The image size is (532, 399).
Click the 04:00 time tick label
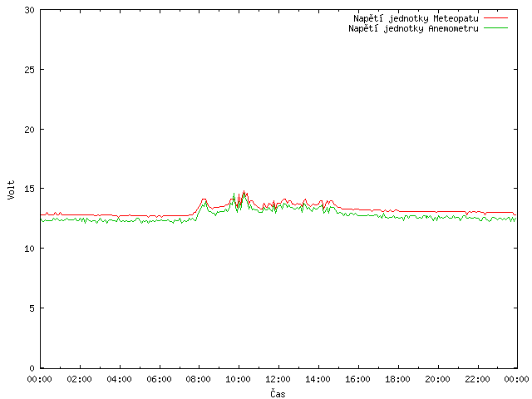pos(119,379)
